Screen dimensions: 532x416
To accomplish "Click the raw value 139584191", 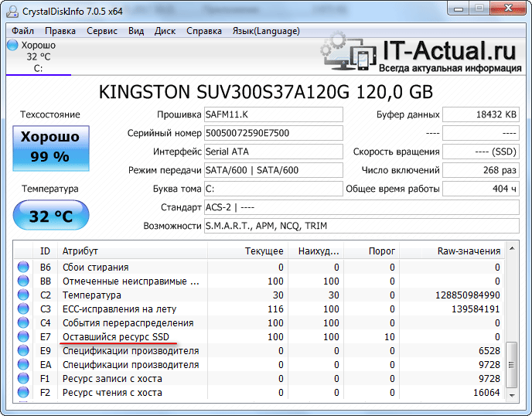I will pyautogui.click(x=476, y=309).
